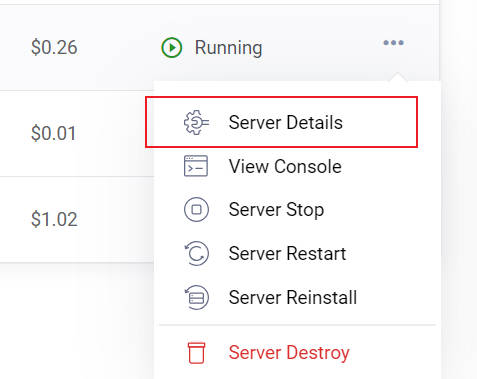The height and width of the screenshot is (379, 477).
Task: Click the circular arrow restart icon
Action: (196, 253)
